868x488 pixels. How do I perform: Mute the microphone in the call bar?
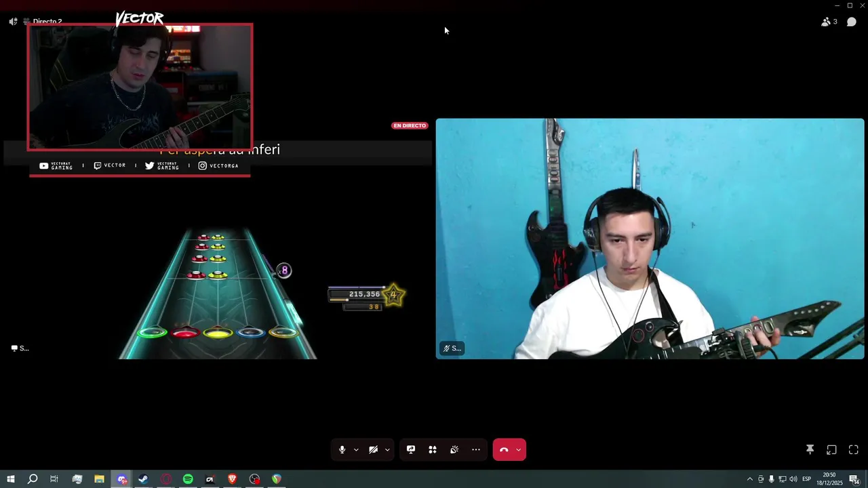[342, 449]
